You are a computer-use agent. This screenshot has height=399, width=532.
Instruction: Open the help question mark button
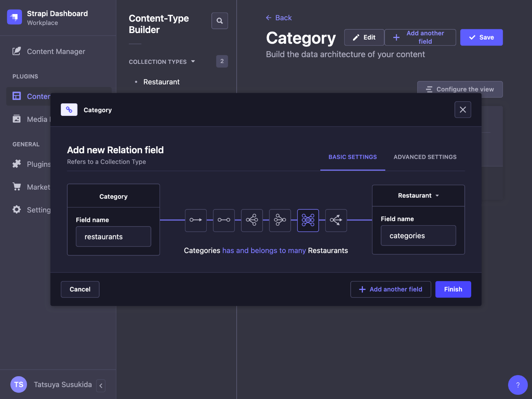[518, 385]
